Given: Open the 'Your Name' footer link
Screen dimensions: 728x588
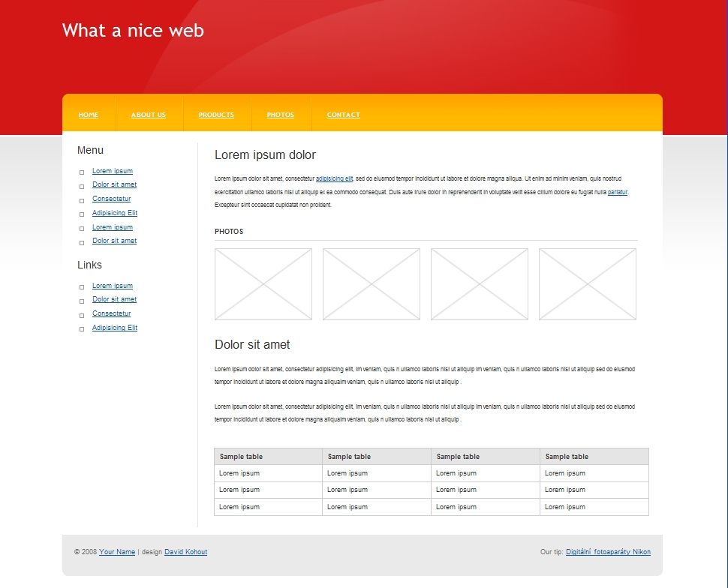Looking at the screenshot, I should click(117, 552).
